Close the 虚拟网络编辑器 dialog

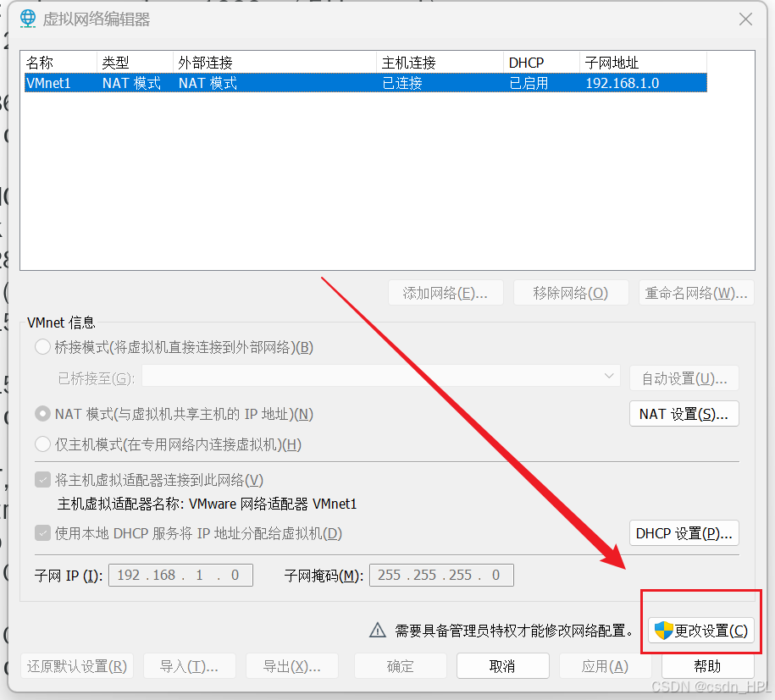[745, 19]
